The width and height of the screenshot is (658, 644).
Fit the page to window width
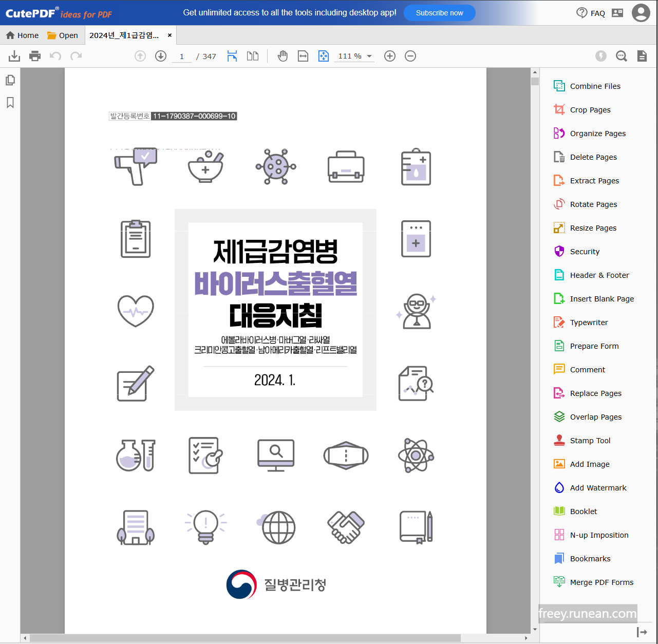point(303,56)
